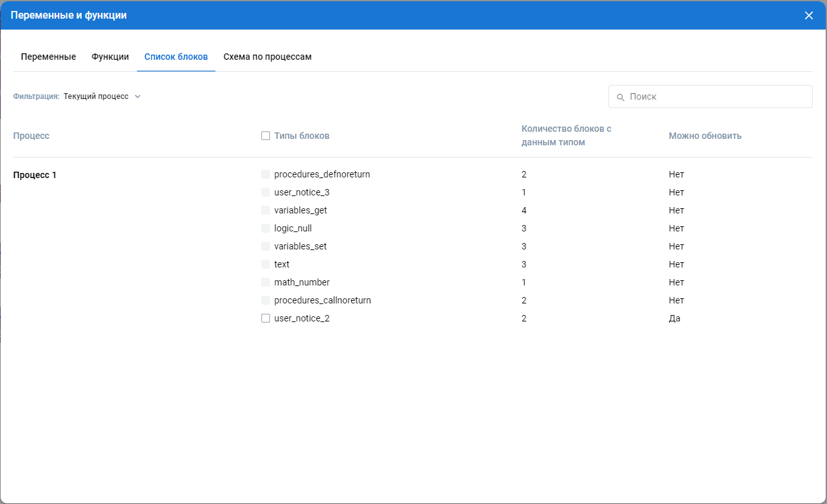Click the Процесс column header
The width and height of the screenshot is (827, 504).
pyautogui.click(x=32, y=136)
